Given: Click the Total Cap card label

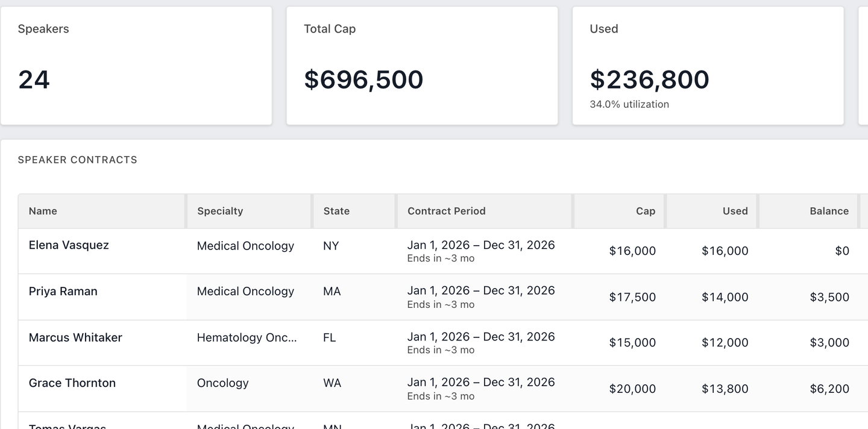Looking at the screenshot, I should pos(330,29).
